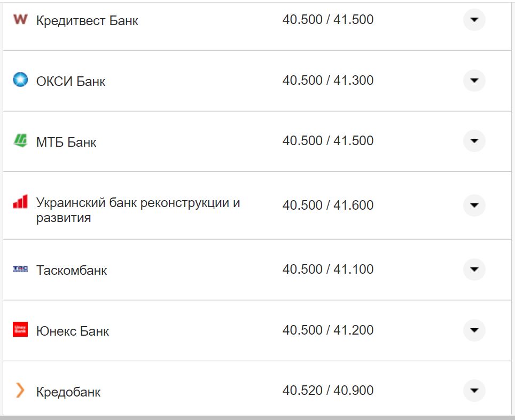
Task: Show more details for Таскомбанк
Action: (x=474, y=270)
